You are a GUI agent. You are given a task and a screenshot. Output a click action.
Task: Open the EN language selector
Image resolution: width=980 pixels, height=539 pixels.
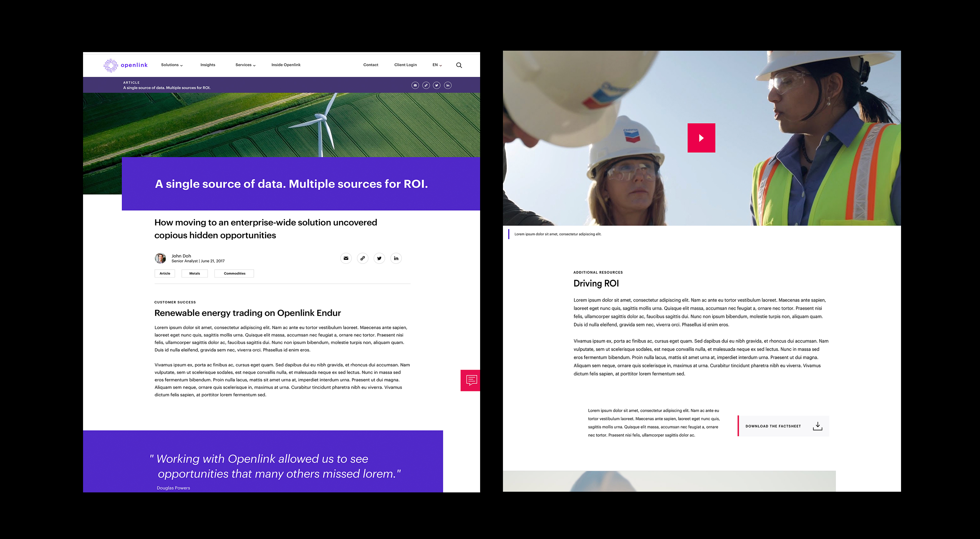437,65
